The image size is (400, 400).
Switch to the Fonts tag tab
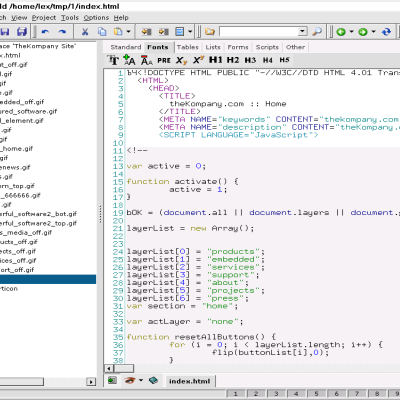point(158,47)
